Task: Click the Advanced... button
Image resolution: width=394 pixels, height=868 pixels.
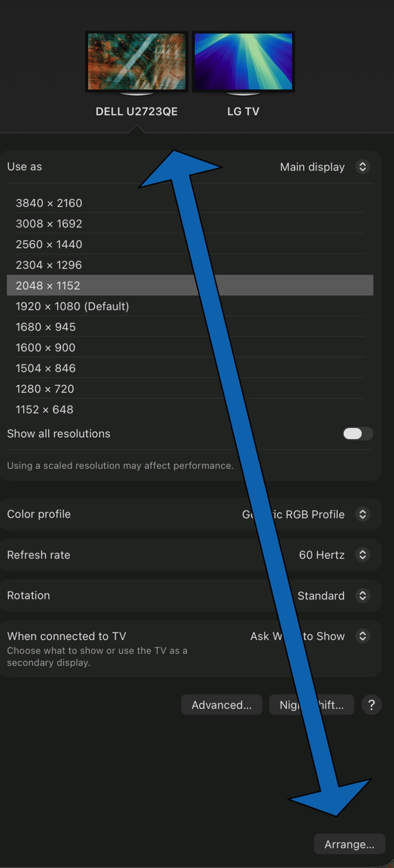Action: tap(222, 705)
